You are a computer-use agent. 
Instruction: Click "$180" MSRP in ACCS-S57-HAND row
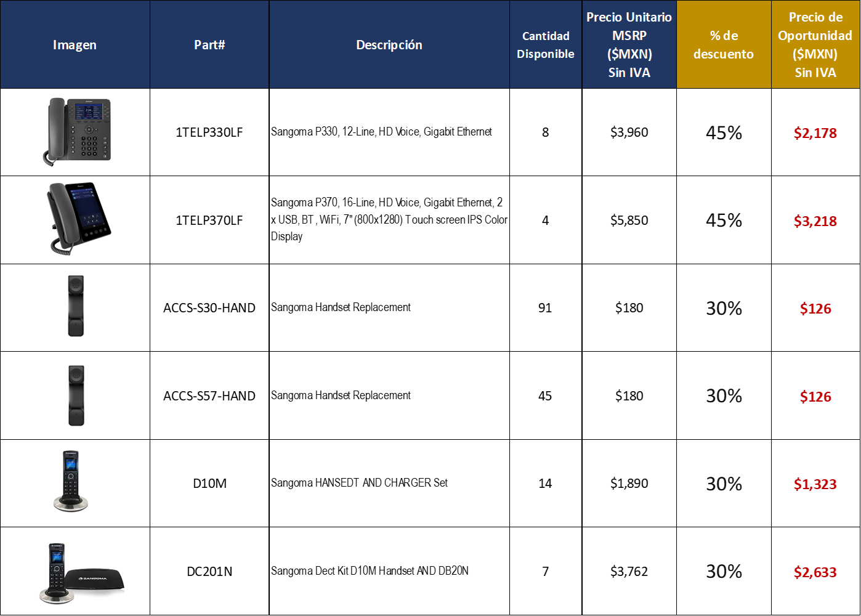click(x=629, y=396)
